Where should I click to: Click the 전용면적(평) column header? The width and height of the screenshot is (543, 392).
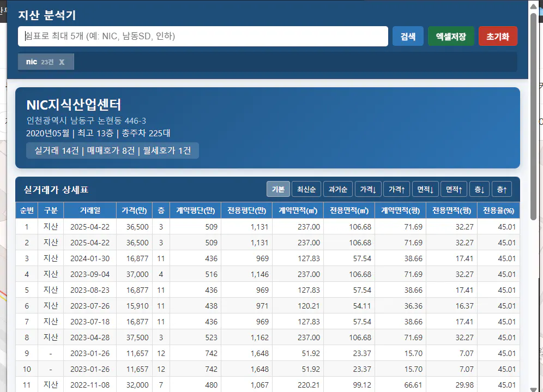452,210
